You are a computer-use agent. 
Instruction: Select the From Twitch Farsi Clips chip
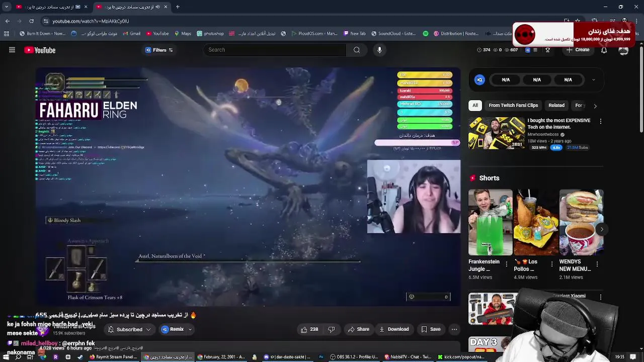513,106
